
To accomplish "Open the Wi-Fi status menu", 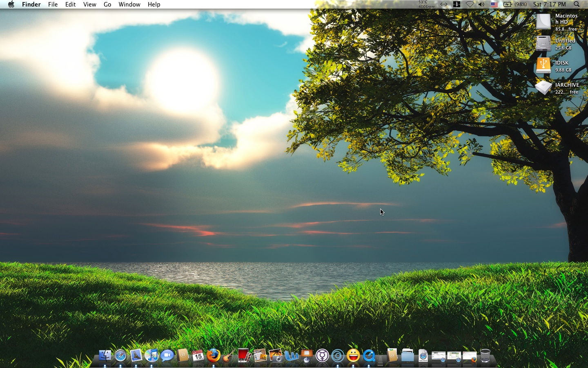I will pos(470,4).
